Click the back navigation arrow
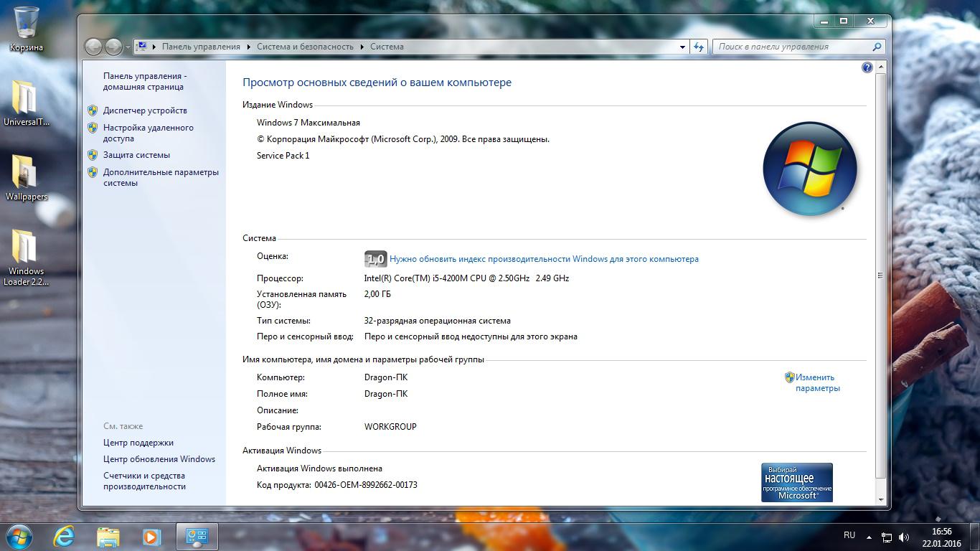 [x=93, y=47]
